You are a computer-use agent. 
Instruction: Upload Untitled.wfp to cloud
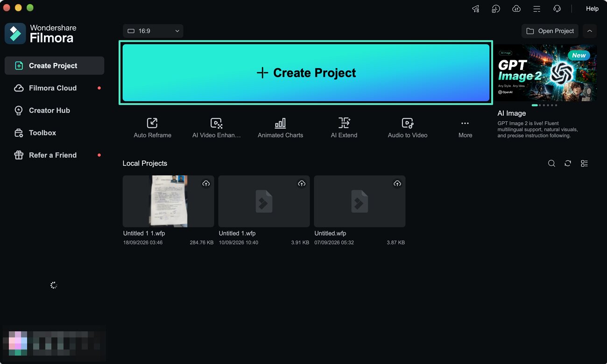(x=397, y=184)
